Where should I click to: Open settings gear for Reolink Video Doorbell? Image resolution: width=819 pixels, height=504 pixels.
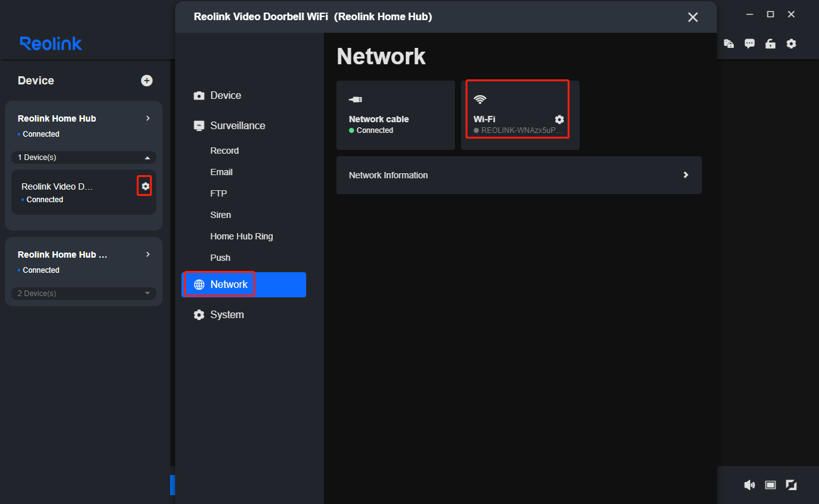pos(146,186)
